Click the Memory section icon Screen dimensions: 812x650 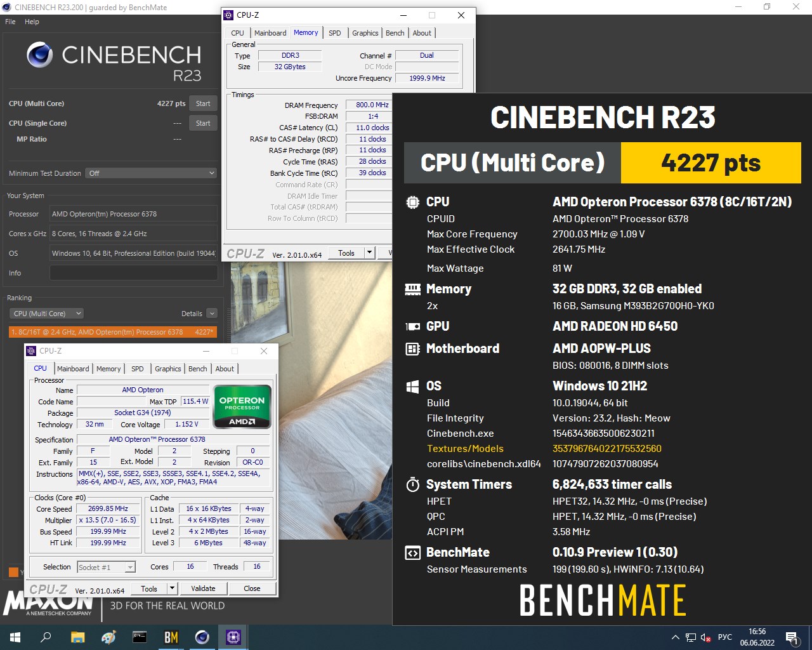pyautogui.click(x=412, y=289)
